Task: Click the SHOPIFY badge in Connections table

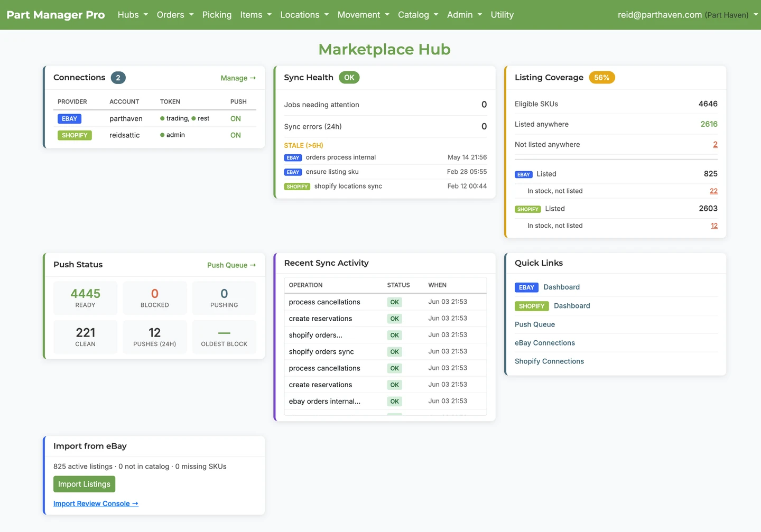Action: click(75, 135)
